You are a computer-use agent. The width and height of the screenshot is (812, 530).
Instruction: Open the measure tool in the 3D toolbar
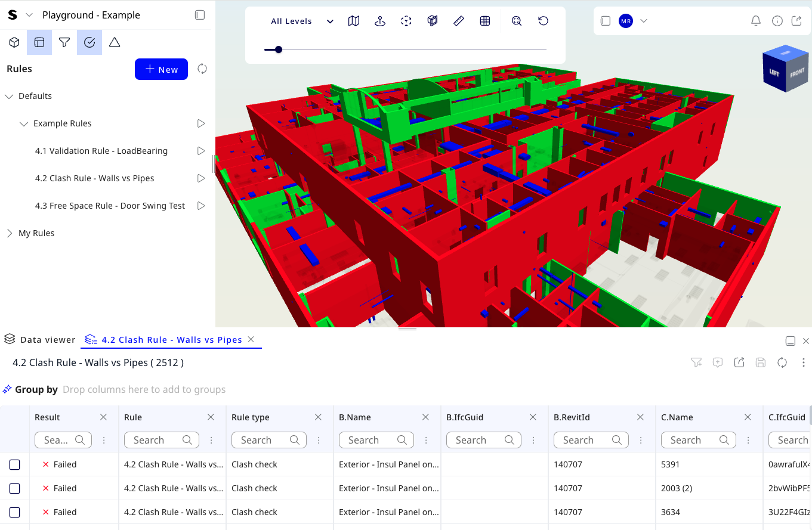(x=458, y=20)
